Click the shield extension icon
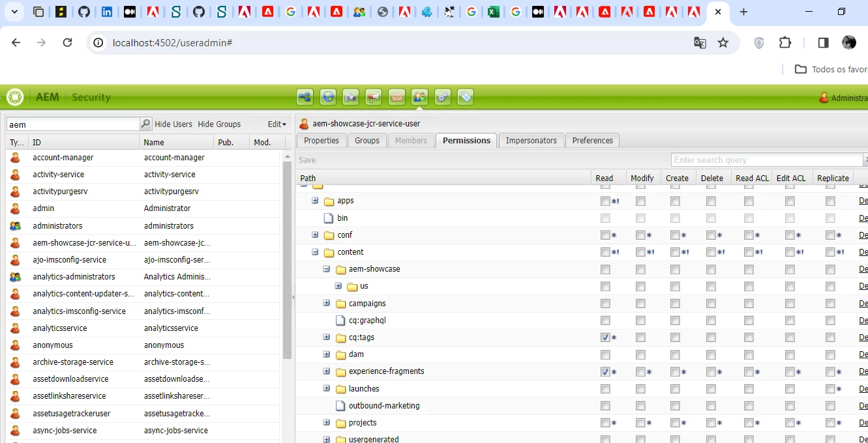This screenshot has width=868, height=443. [x=759, y=42]
